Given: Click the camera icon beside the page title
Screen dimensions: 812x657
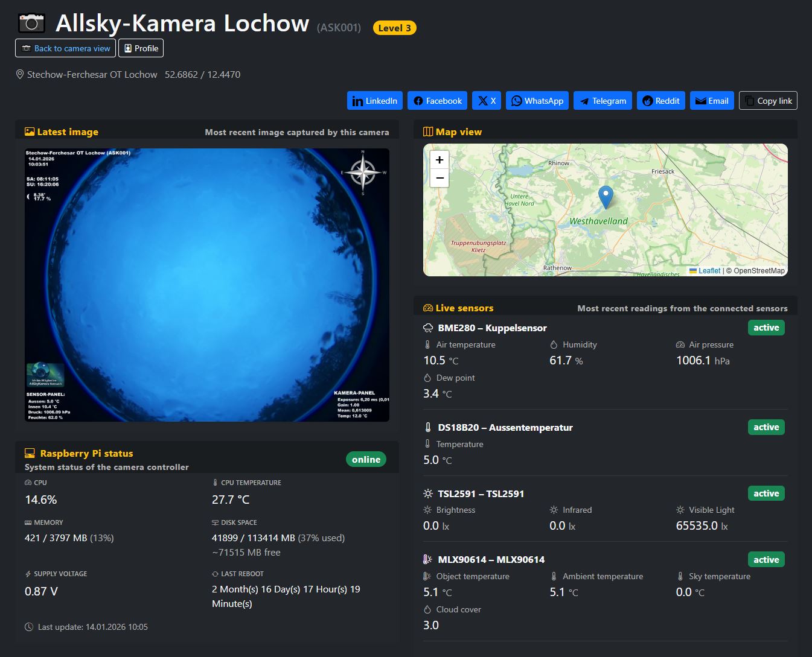Looking at the screenshot, I should (31, 23).
